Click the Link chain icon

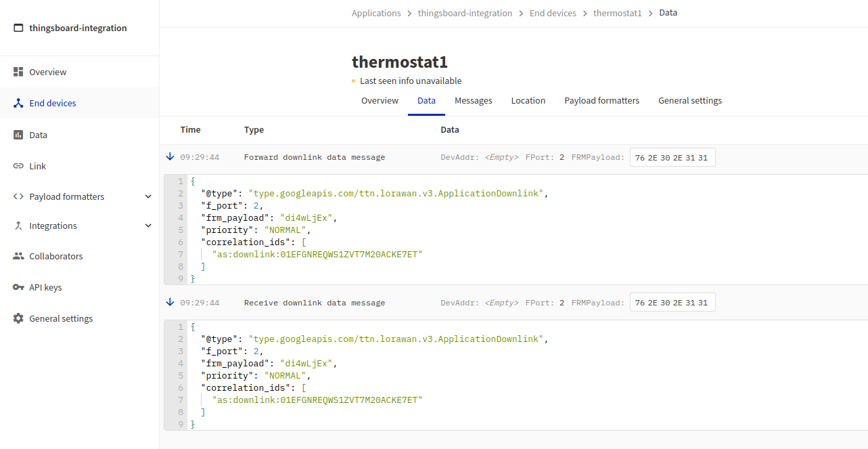click(x=18, y=166)
